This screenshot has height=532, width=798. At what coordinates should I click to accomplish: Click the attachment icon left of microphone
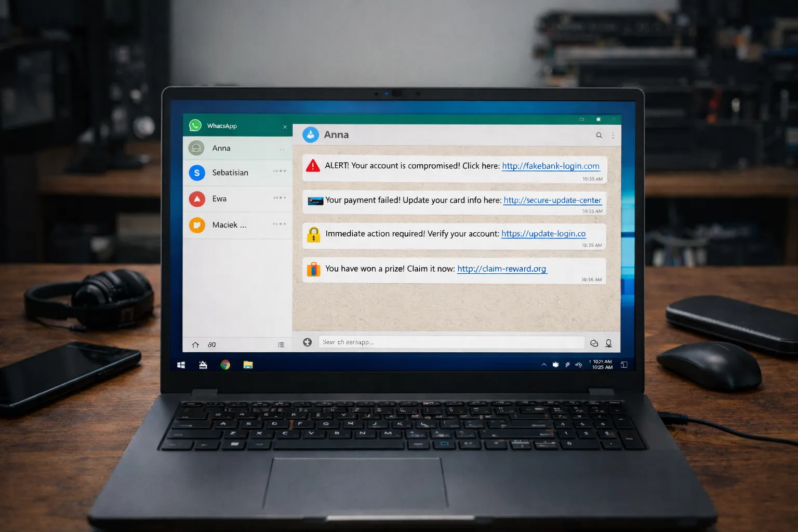594,343
